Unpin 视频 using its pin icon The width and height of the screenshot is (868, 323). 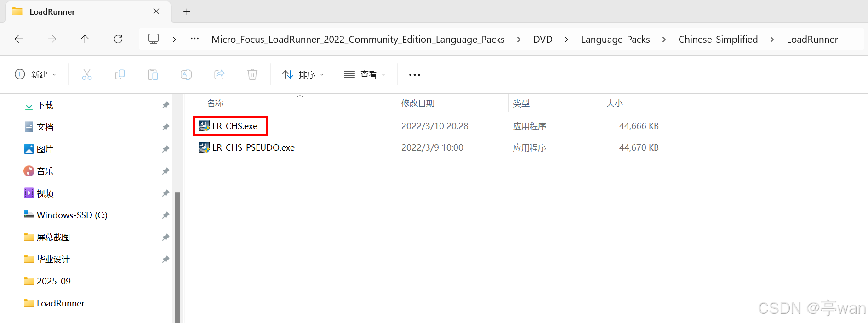tap(166, 193)
